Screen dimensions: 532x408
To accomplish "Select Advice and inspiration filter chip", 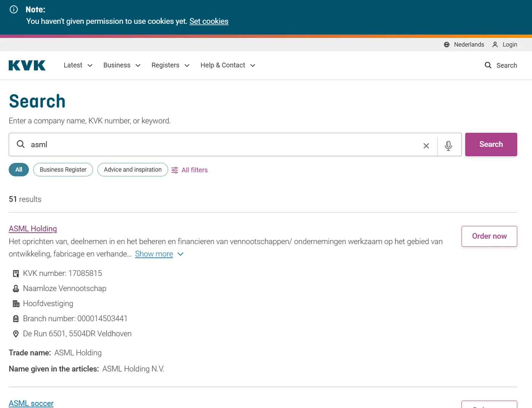I will (x=133, y=170).
